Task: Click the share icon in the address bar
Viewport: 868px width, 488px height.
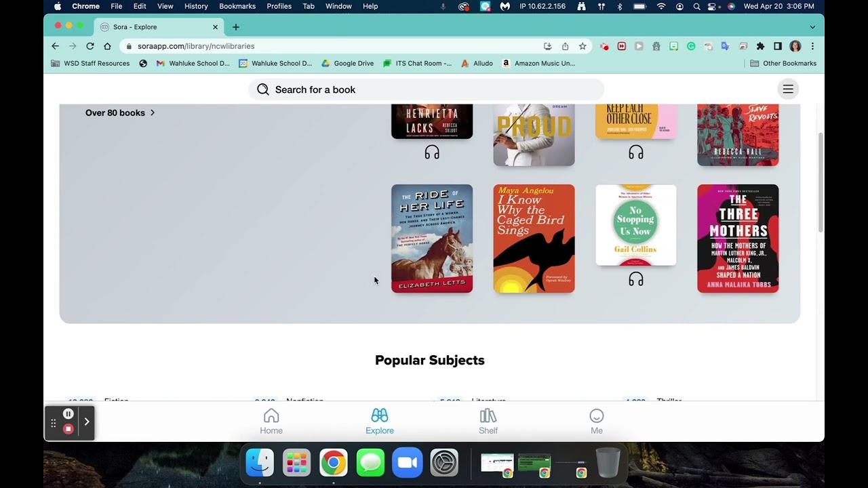Action: pyautogui.click(x=565, y=46)
